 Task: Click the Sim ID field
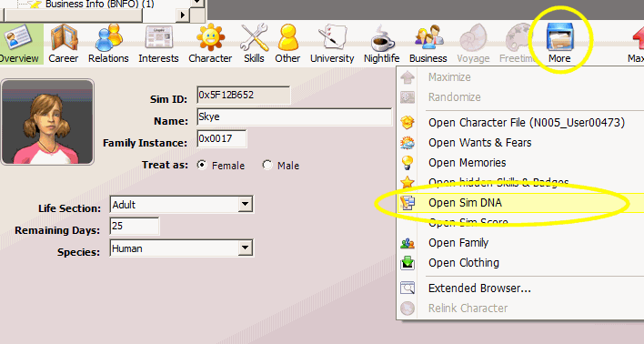[243, 95]
